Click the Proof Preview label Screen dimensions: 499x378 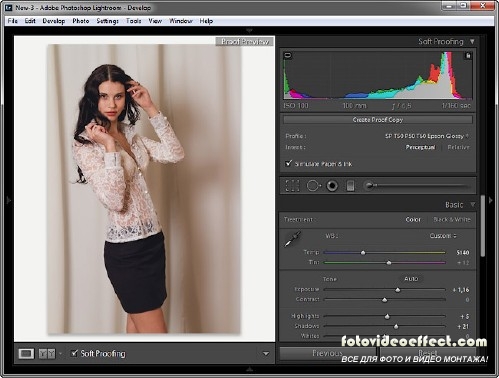[x=245, y=42]
